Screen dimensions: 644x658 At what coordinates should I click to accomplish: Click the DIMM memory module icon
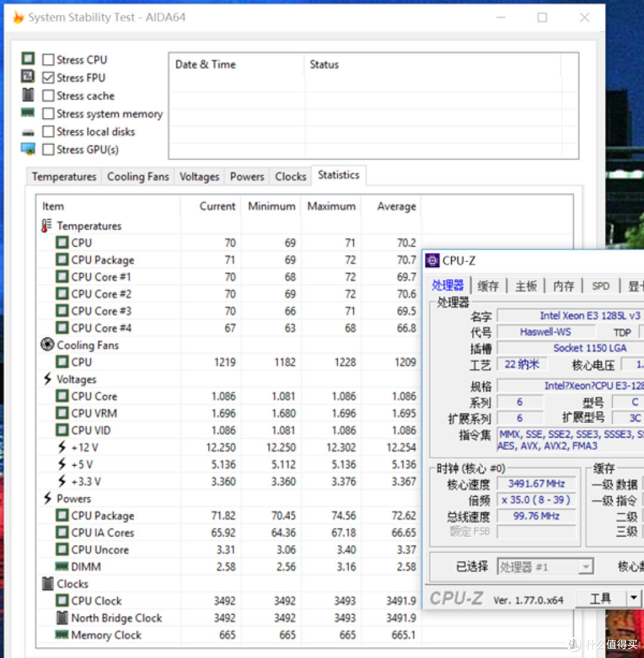[x=61, y=567]
